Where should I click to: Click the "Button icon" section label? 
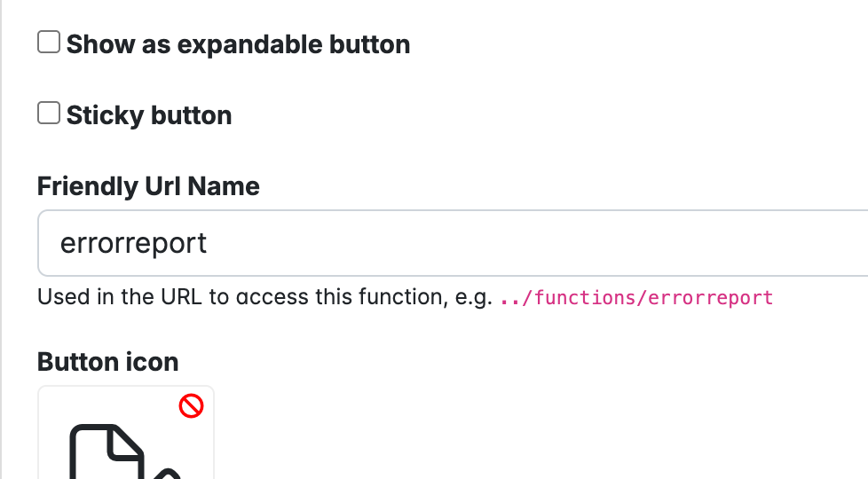tap(107, 362)
